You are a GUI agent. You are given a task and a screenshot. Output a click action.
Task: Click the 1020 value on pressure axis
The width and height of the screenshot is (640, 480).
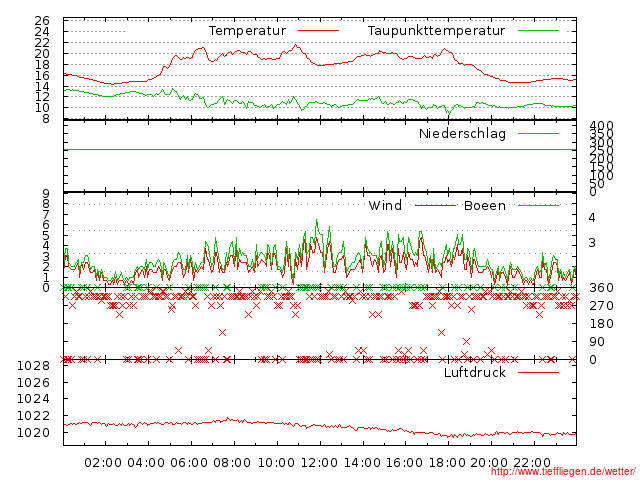[x=33, y=432]
